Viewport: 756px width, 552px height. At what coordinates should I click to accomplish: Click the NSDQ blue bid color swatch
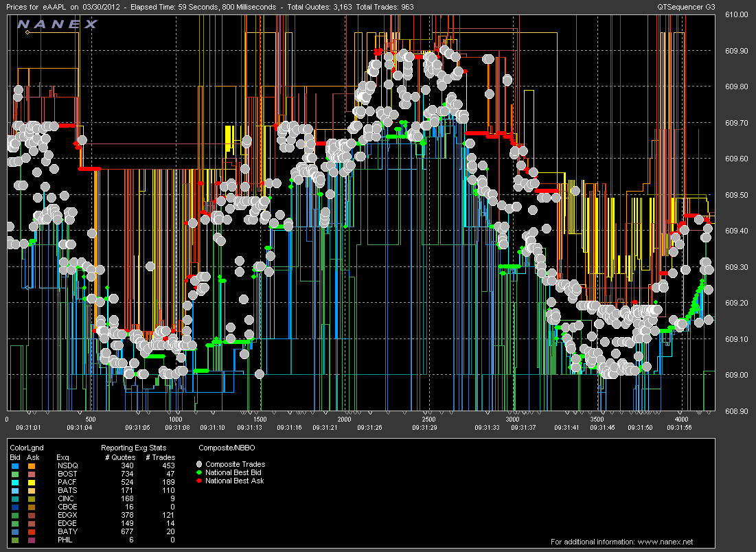tap(15, 465)
